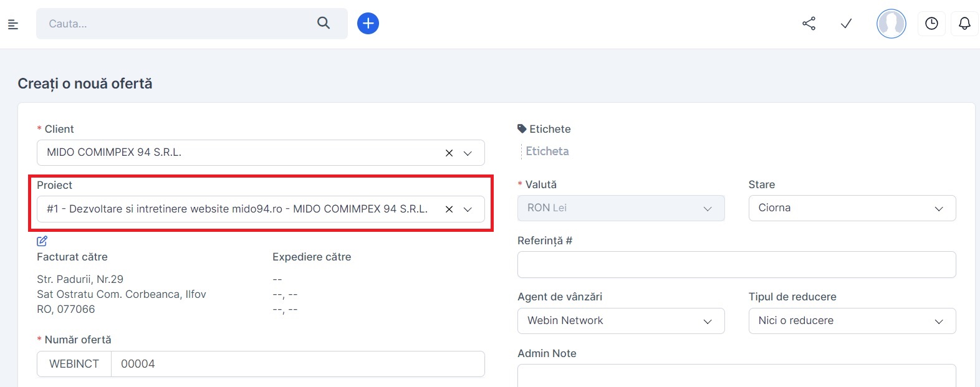Click the 'Expediere către' heading
Image resolution: width=980 pixels, height=387 pixels.
tap(312, 257)
